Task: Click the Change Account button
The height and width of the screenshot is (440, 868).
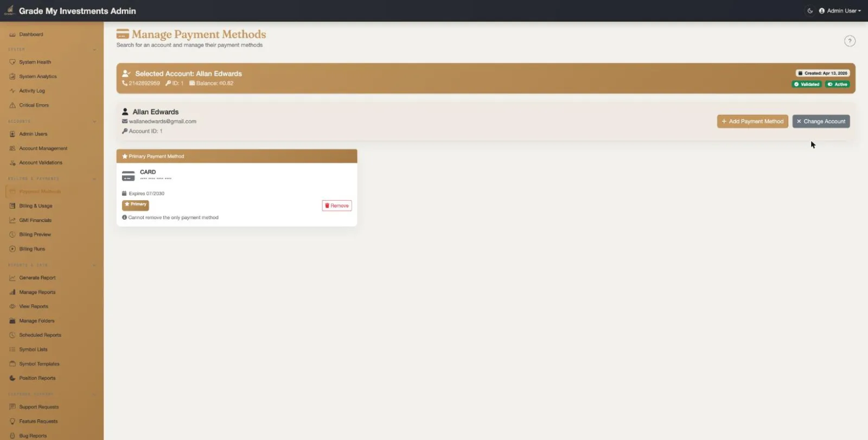Action: [x=821, y=122]
